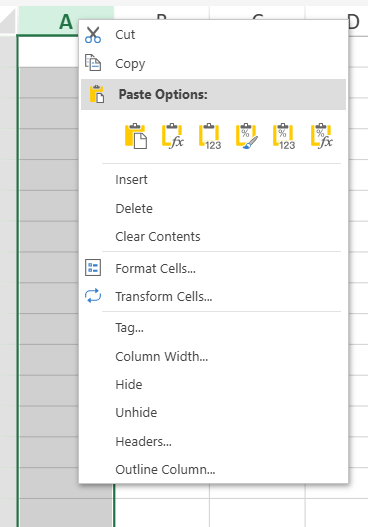Image resolution: width=368 pixels, height=527 pixels.
Task: Open Headers... menu option
Action: click(x=144, y=442)
